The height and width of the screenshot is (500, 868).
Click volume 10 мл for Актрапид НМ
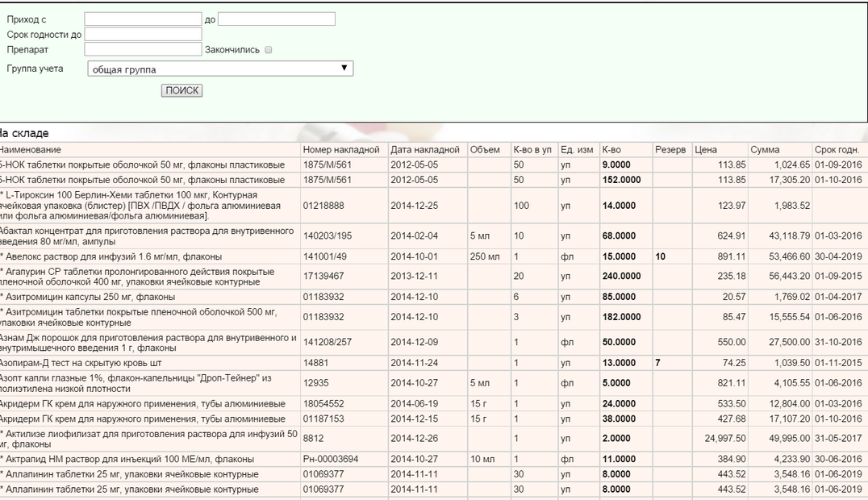(x=482, y=459)
